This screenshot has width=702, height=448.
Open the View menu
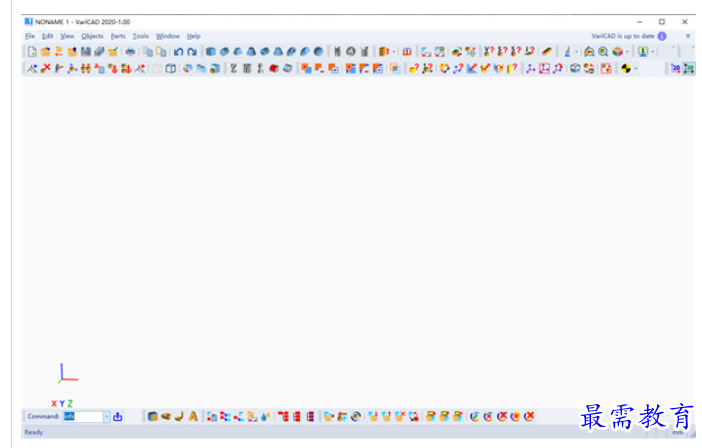pyautogui.click(x=67, y=36)
